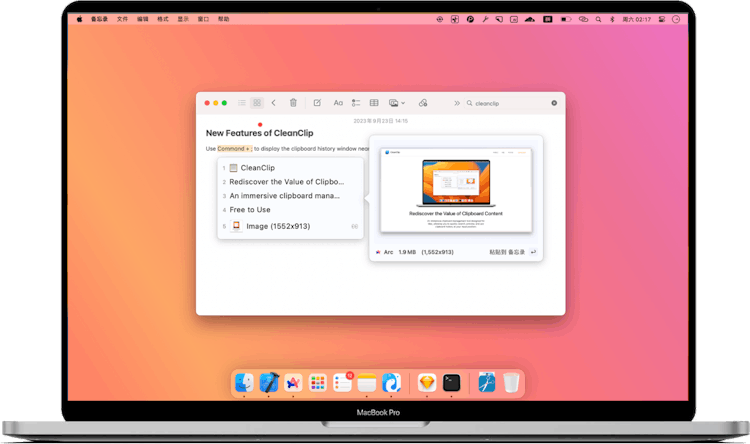Open Notes from the Dock
Screen dimensions: 750x444
coord(367,383)
